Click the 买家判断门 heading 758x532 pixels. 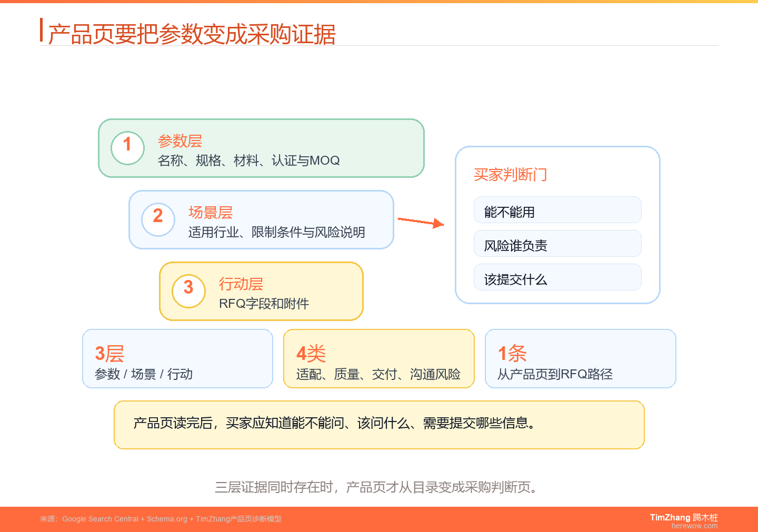510,174
